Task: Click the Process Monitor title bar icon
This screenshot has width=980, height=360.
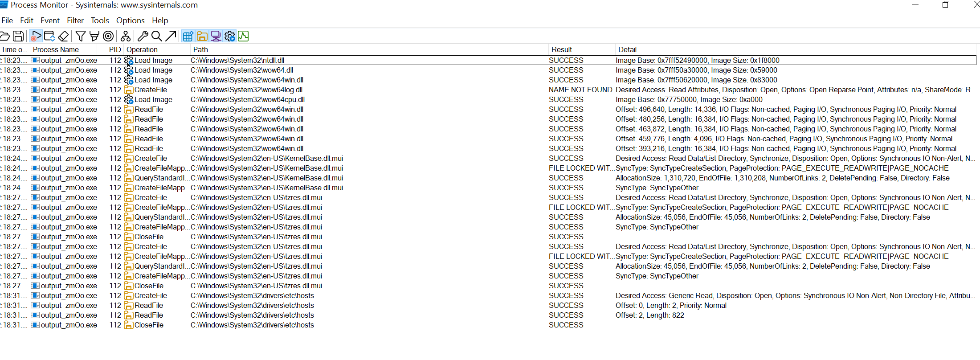Action: pos(4,5)
